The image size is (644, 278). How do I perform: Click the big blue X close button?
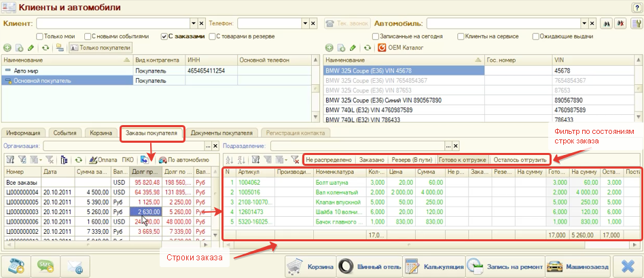coord(628,267)
